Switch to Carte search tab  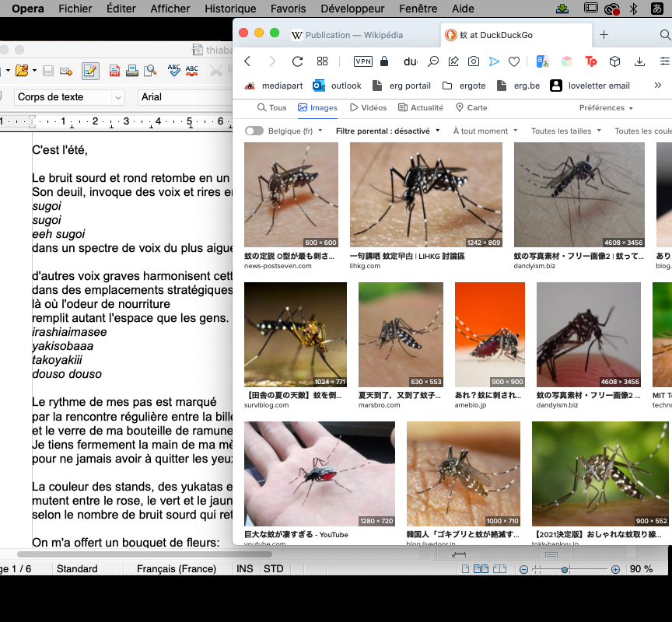[x=471, y=107]
